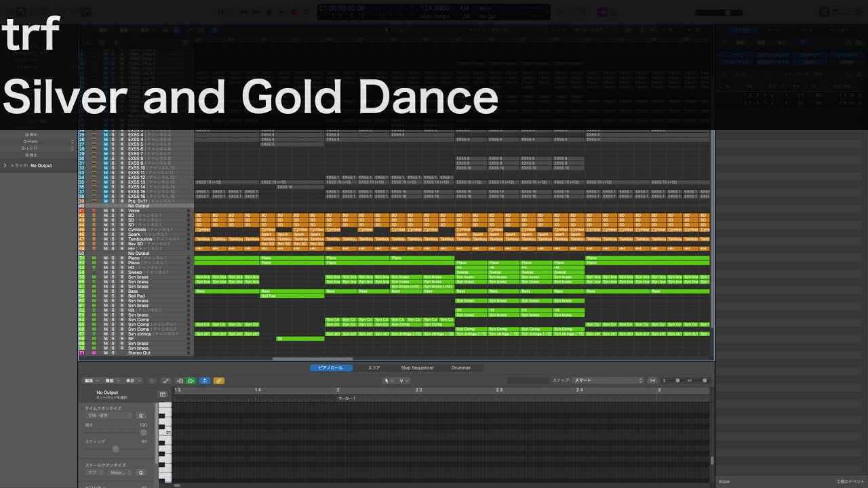
Task: Record-enable the Cymbals track
Action: (x=121, y=230)
